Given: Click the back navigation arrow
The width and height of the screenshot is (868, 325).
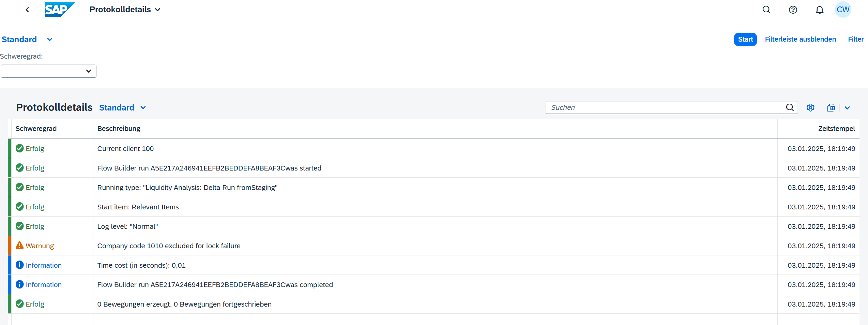Looking at the screenshot, I should click(x=27, y=10).
